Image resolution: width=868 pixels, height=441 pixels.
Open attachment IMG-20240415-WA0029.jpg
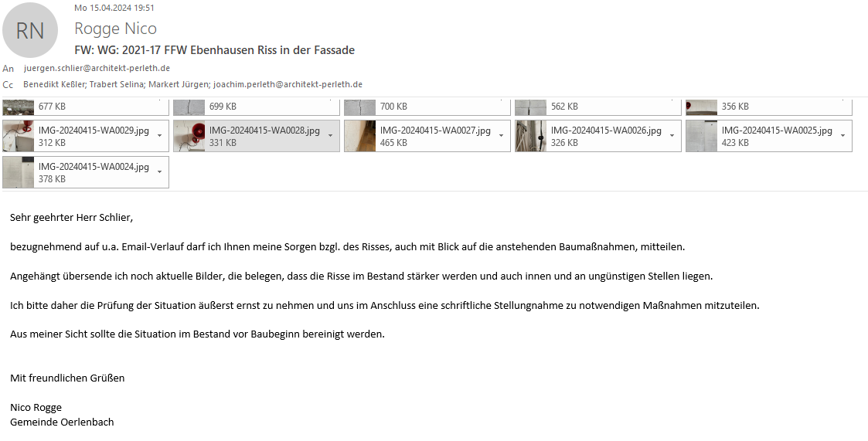(86, 136)
